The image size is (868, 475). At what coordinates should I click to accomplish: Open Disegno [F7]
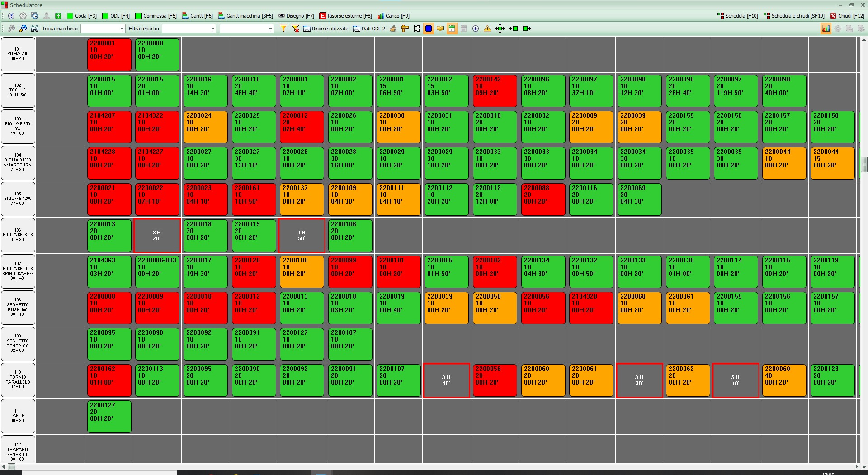pyautogui.click(x=296, y=16)
